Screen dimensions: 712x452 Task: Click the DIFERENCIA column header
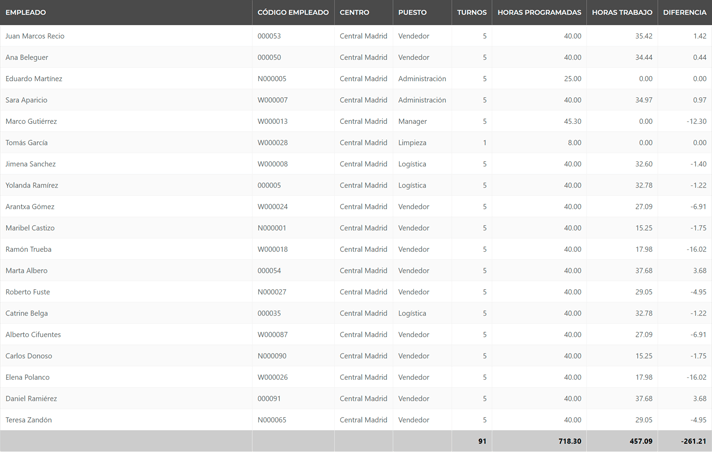coord(684,13)
